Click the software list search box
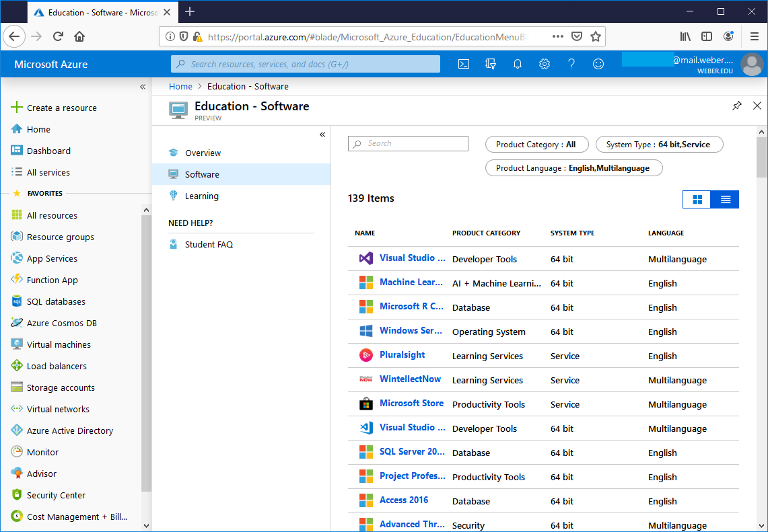The height and width of the screenshot is (532, 768). point(408,143)
